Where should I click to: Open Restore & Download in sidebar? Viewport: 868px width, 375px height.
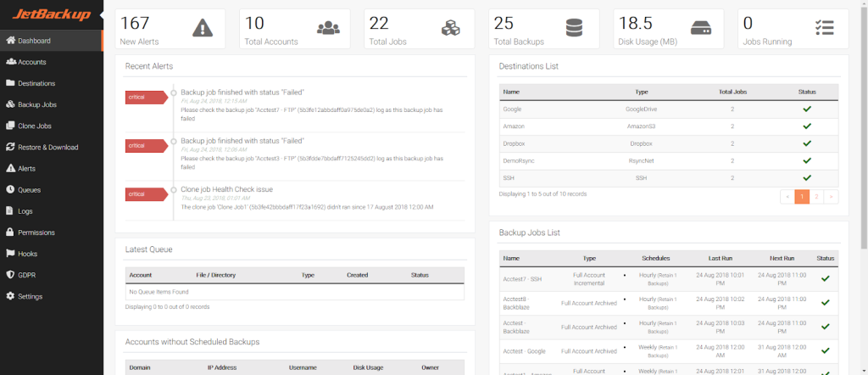47,147
